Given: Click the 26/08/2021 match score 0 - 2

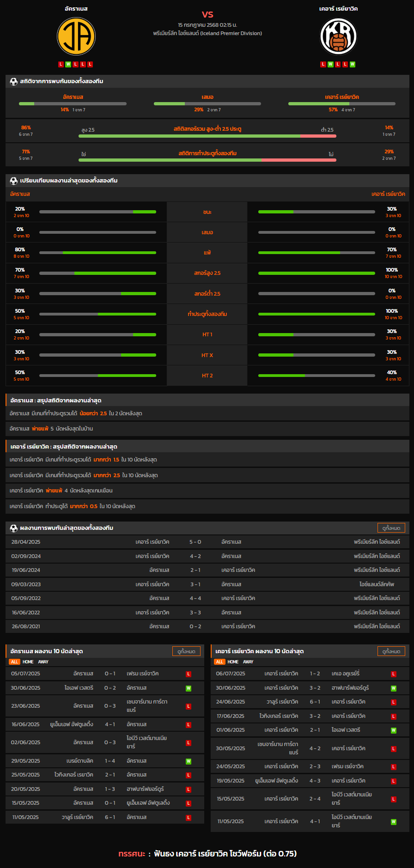Looking at the screenshot, I should [x=195, y=626].
